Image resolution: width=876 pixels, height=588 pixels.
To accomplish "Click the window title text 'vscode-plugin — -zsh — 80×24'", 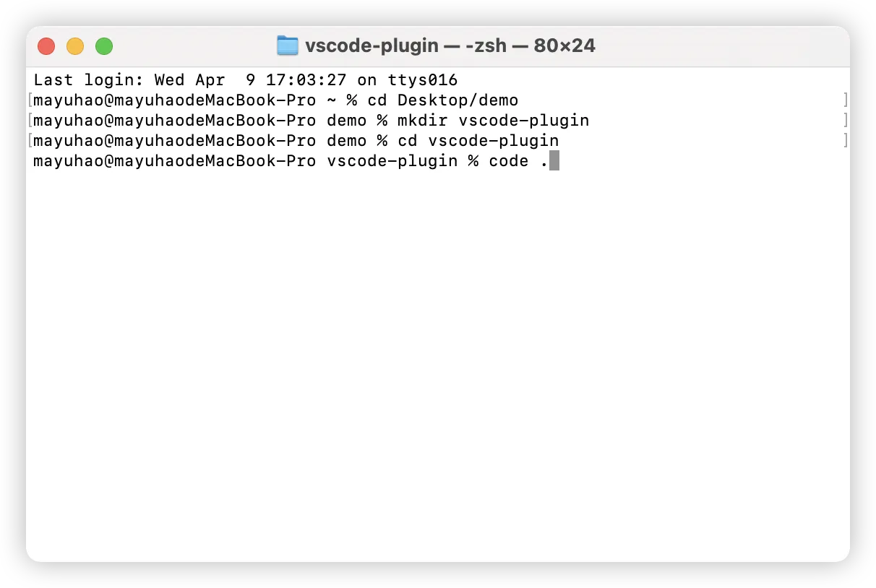I will click(x=450, y=46).
